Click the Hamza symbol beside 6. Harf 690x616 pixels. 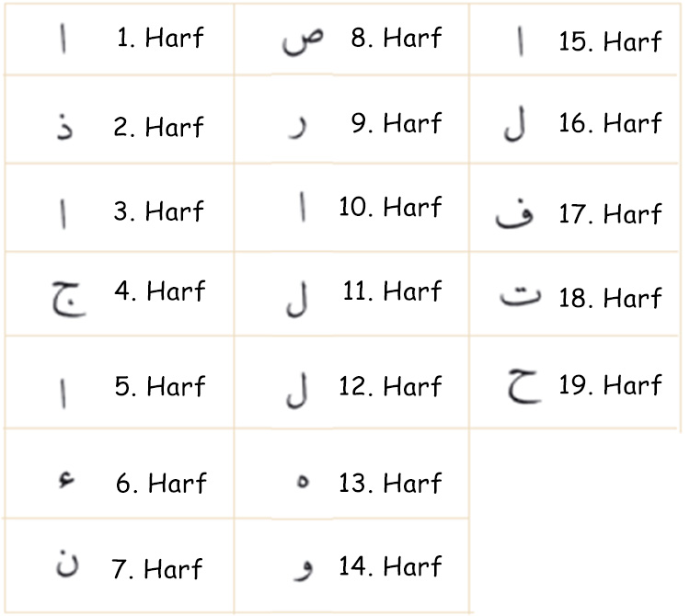point(66,479)
